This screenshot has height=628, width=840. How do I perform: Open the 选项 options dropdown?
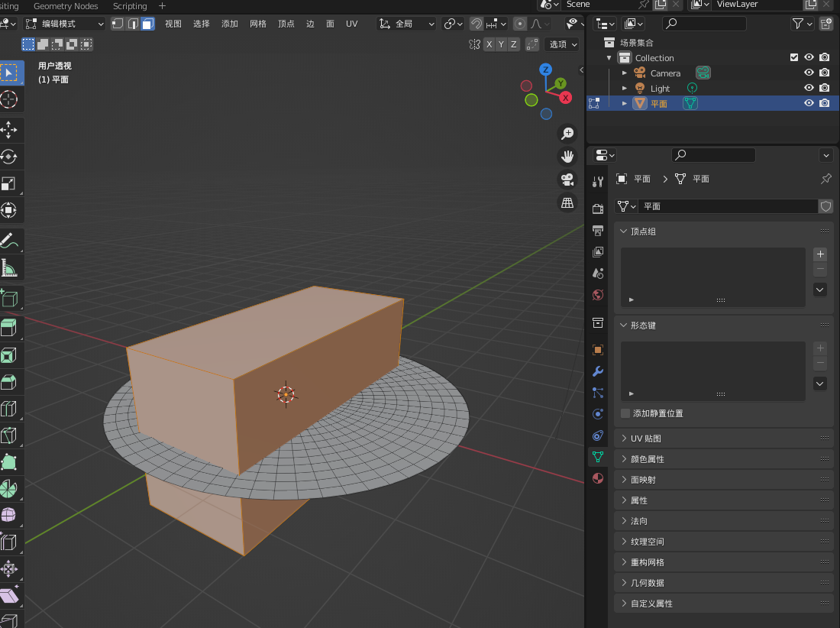[561, 44]
